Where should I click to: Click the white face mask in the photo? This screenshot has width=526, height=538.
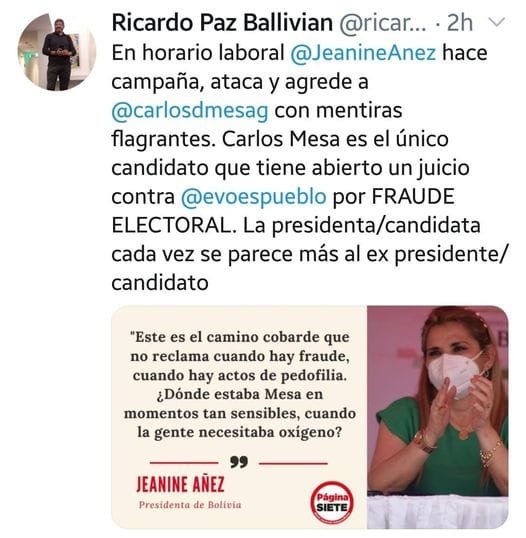[x=454, y=374]
